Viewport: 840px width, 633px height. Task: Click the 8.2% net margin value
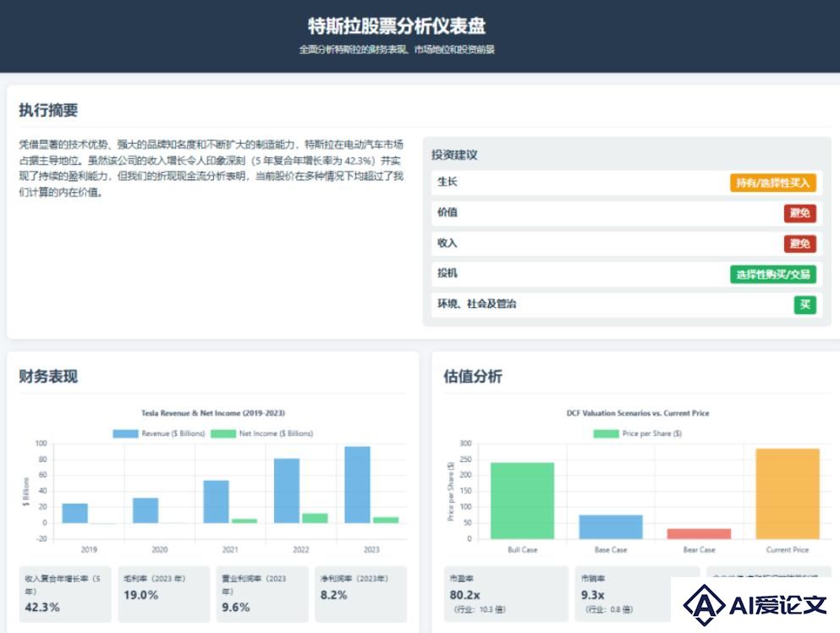click(x=334, y=595)
